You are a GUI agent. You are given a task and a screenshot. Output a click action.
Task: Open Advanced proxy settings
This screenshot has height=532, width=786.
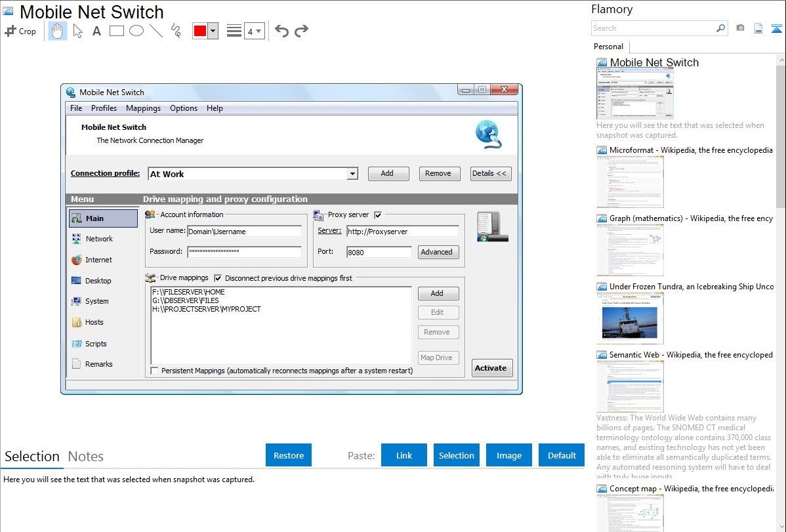pos(438,252)
